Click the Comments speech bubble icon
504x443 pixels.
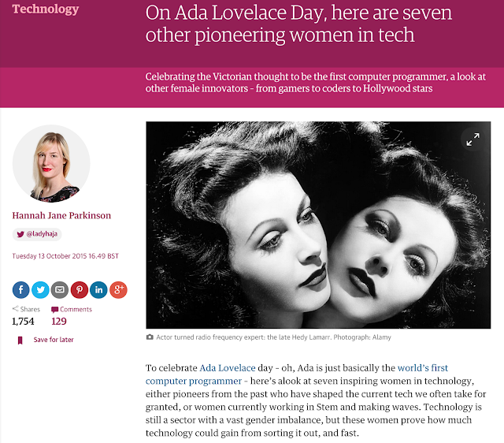(54, 310)
